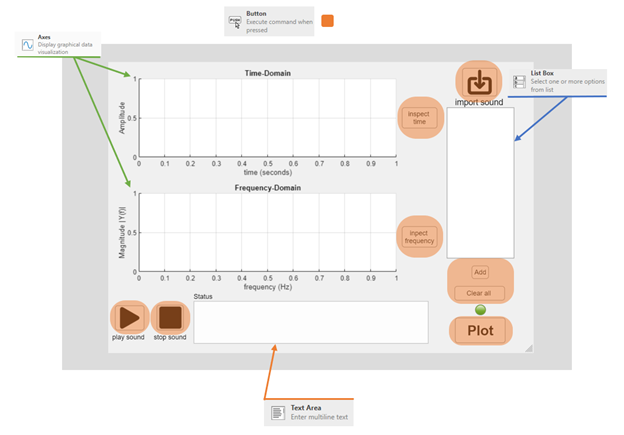Screen dimensions: 624x435
Task: Click the 'frequency (Hz)' axis label
Action: tap(268, 287)
